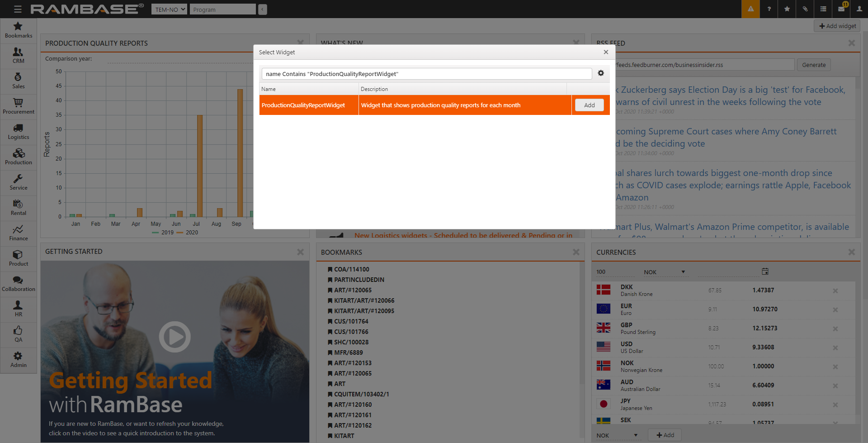Expand the TEM-NO company dropdown
Viewport: 868px width, 443px height.
click(x=169, y=10)
